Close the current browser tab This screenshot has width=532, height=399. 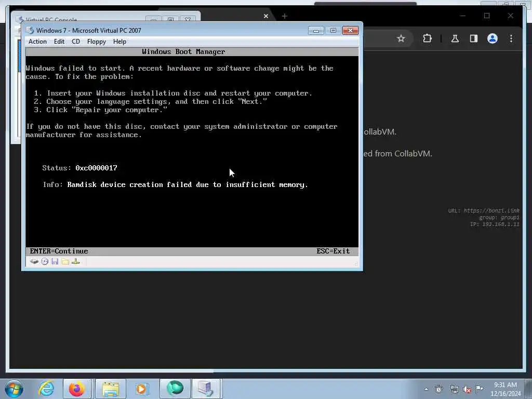click(x=266, y=16)
